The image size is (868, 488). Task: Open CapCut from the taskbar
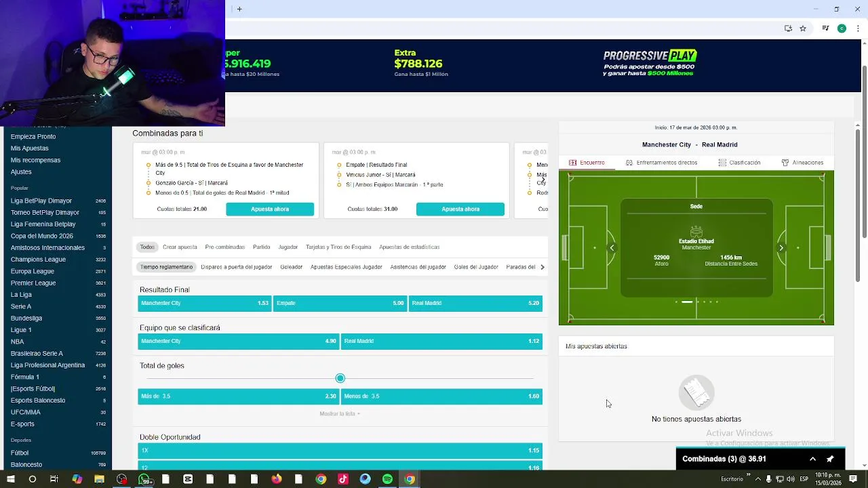point(188,479)
